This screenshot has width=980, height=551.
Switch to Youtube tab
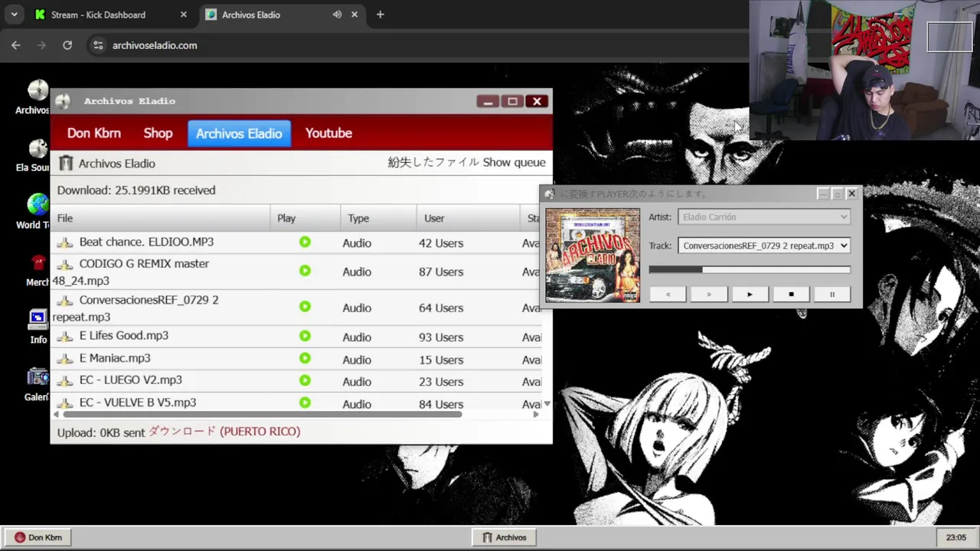(x=328, y=133)
